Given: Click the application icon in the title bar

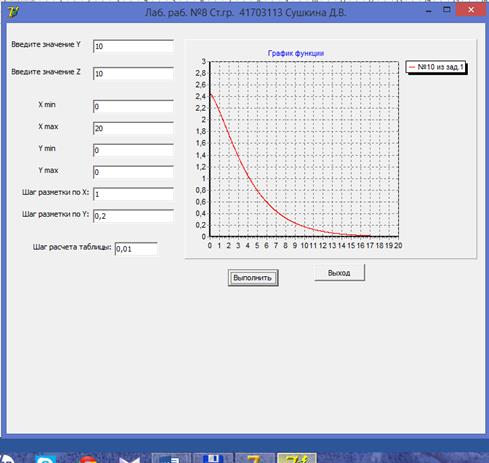Looking at the screenshot, I should point(13,12).
